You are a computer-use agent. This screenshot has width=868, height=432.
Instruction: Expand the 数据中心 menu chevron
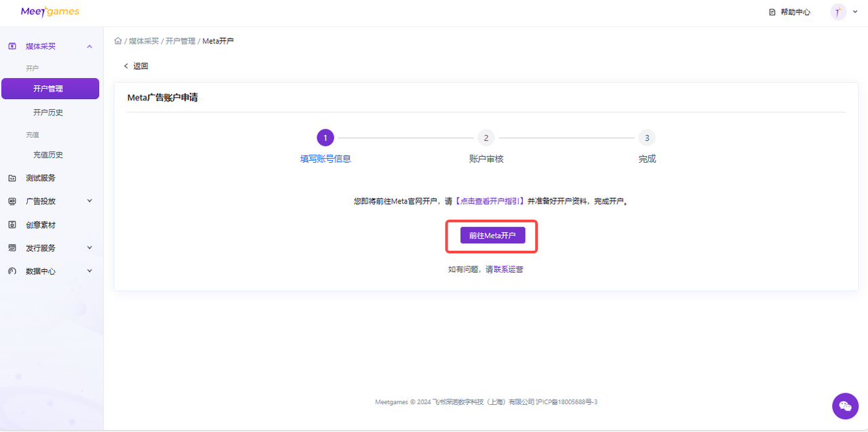90,271
